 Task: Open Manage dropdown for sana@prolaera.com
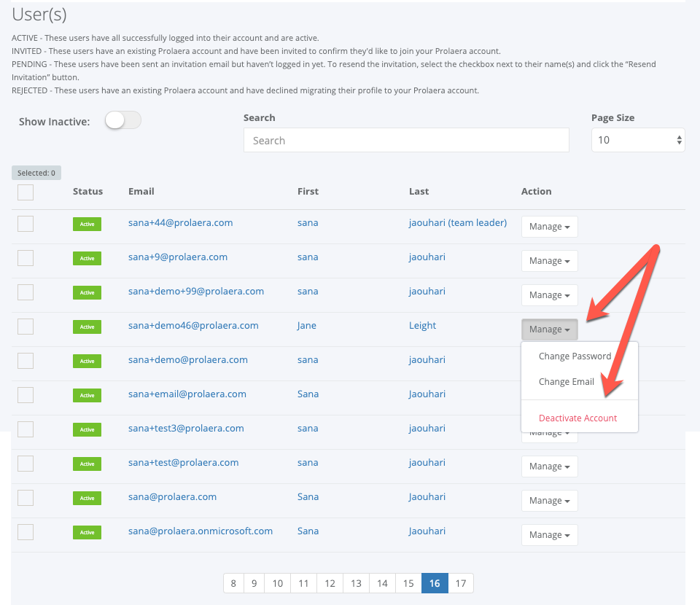click(x=550, y=501)
